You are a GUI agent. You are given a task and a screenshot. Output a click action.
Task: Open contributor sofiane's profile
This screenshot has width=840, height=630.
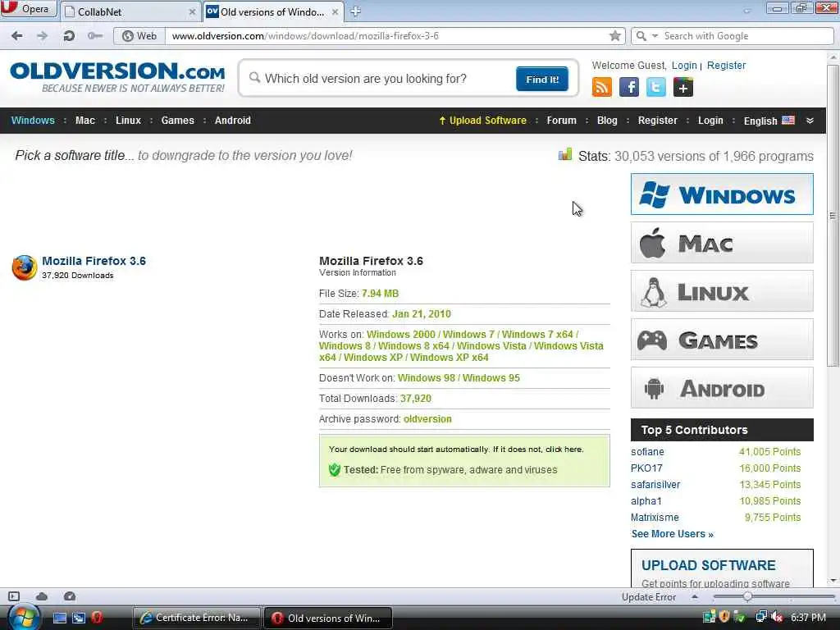click(647, 452)
